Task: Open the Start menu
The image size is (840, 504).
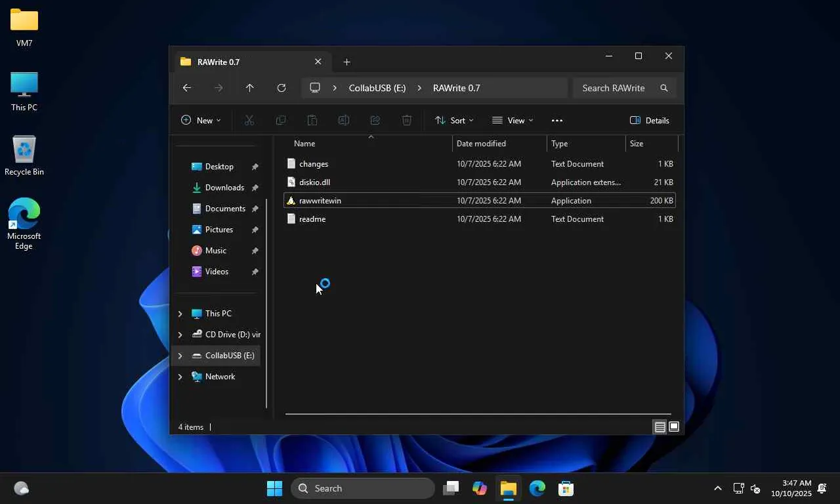Action: pos(274,488)
